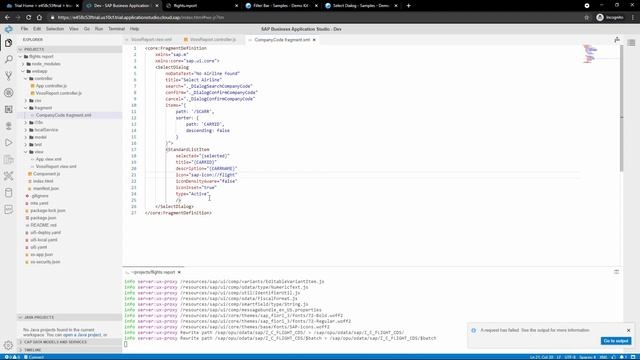Open the Edit menu
This screenshot has height=360, width=640.
pos(37,29)
